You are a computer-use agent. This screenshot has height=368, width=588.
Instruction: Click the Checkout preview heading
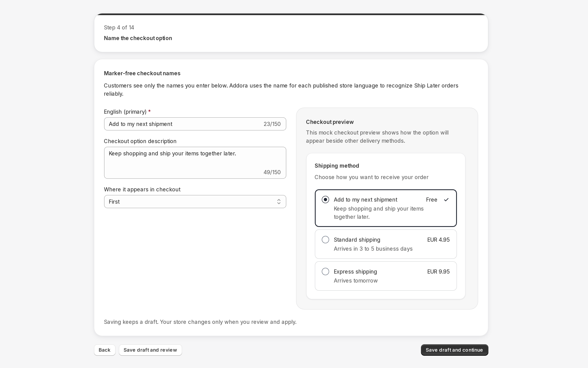coord(330,122)
